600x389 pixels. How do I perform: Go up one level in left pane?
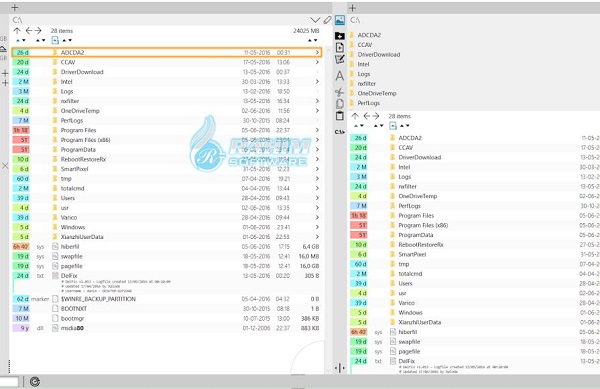click(17, 31)
